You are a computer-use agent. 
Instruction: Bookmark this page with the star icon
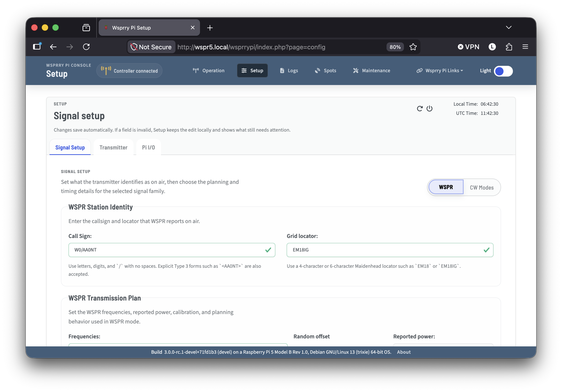coord(413,47)
